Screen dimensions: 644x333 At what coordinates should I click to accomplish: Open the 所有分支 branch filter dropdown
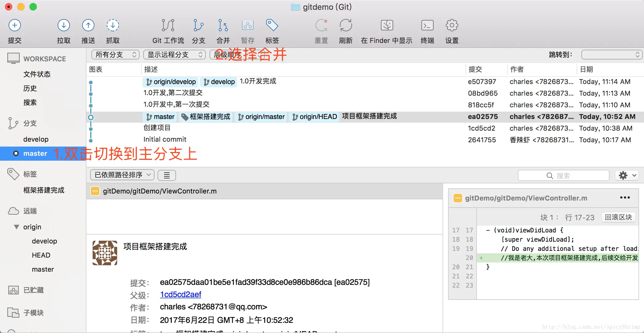[x=115, y=55]
